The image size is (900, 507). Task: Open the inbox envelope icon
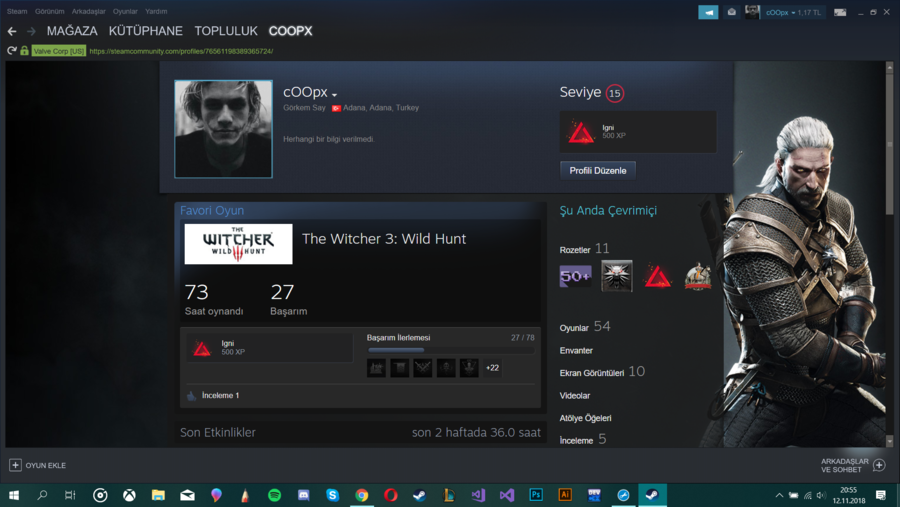coord(731,12)
